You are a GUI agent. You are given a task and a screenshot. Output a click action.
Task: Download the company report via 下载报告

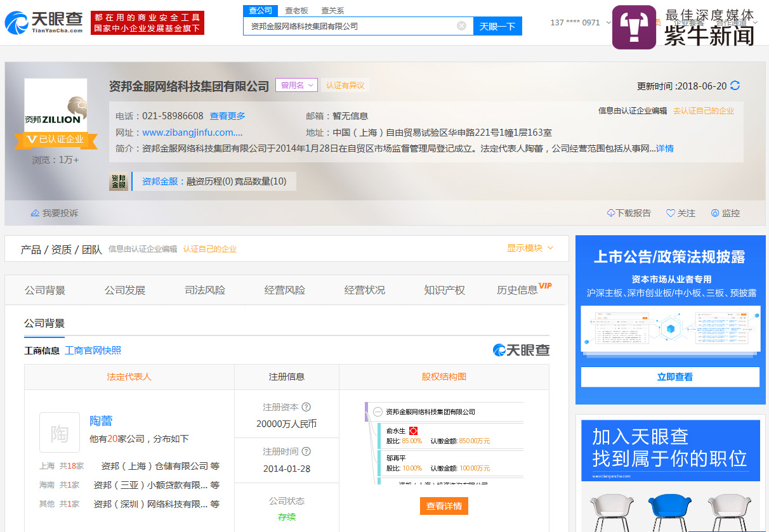[629, 213]
